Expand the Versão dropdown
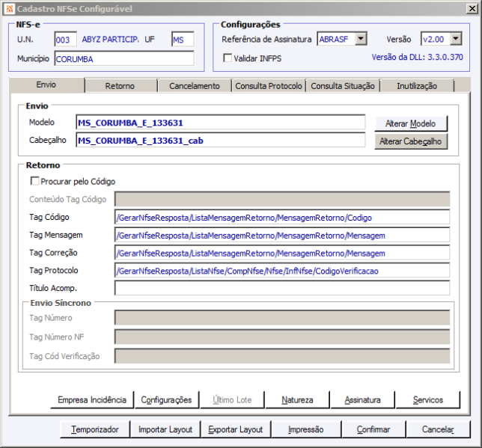The height and width of the screenshot is (448, 482). 456,39
